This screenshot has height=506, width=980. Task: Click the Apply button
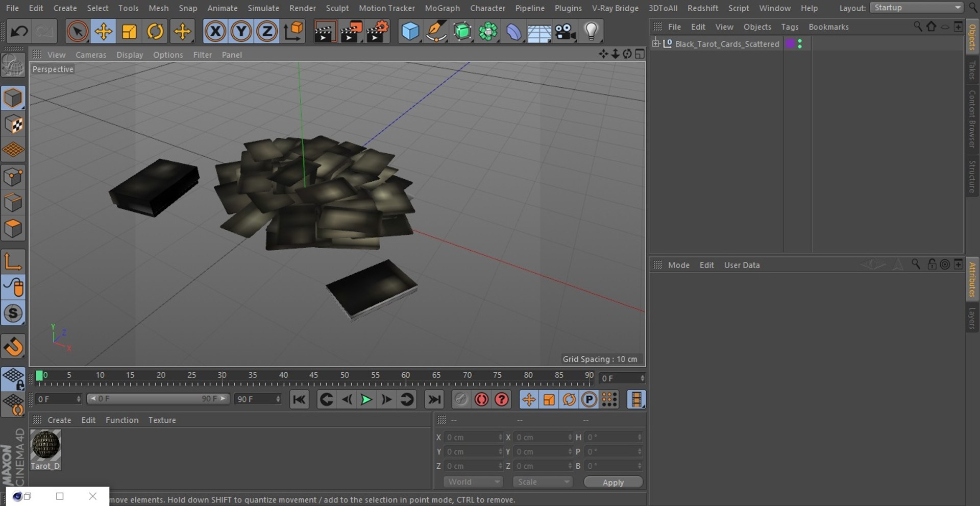[613, 483]
